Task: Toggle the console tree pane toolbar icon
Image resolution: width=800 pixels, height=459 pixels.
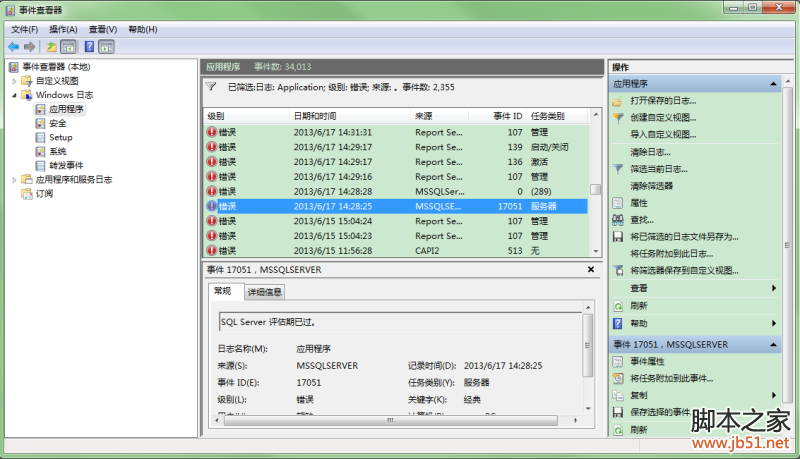Action: (x=68, y=47)
